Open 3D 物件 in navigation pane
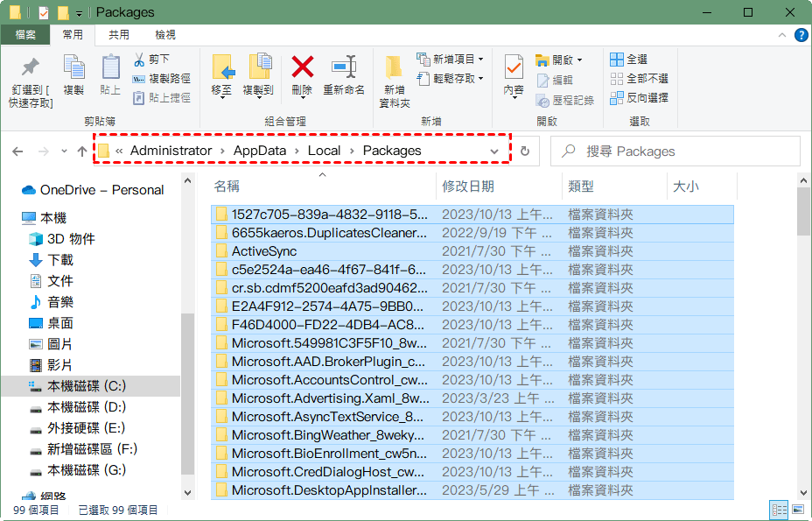The image size is (812, 521). click(x=62, y=239)
